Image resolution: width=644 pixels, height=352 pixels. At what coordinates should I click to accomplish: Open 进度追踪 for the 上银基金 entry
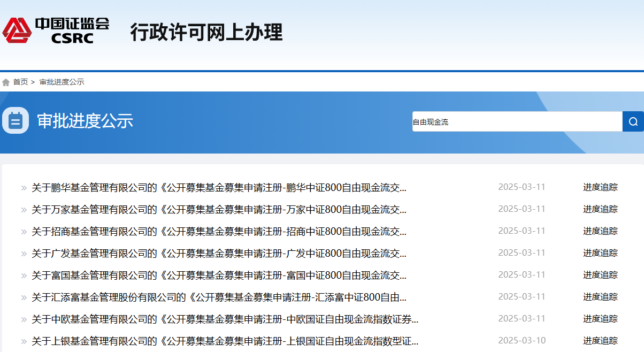point(600,340)
